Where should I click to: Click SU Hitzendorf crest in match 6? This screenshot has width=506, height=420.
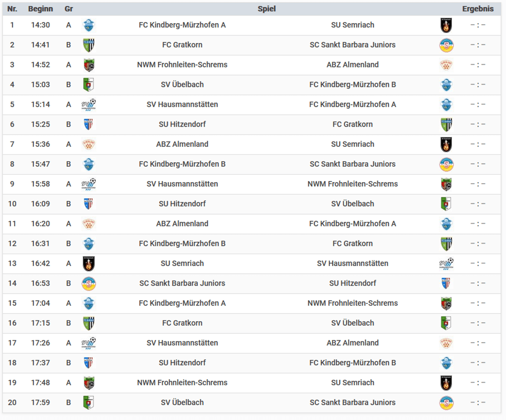click(89, 124)
